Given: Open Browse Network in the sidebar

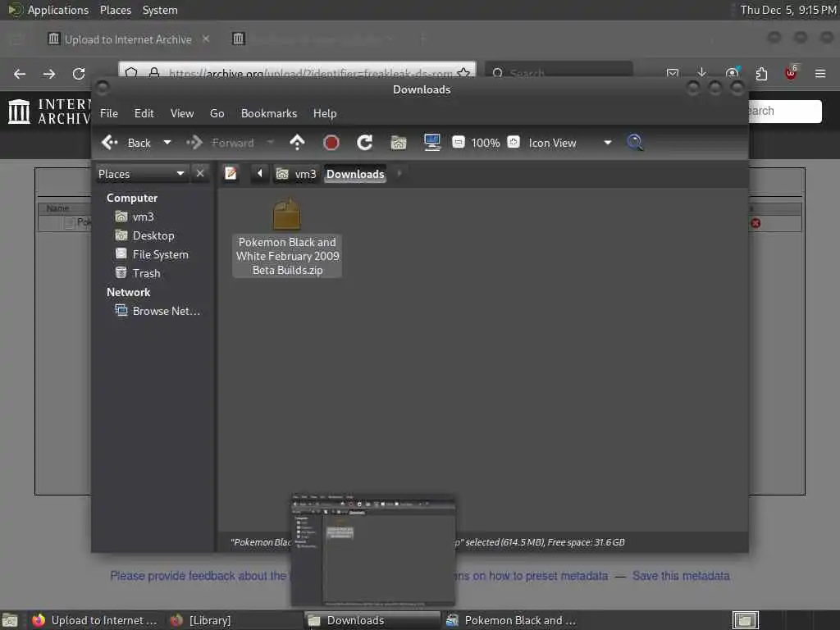Looking at the screenshot, I should click(158, 311).
